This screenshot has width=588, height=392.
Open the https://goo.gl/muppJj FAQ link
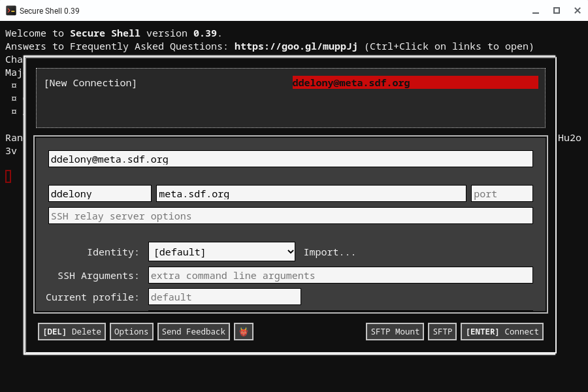coord(295,46)
